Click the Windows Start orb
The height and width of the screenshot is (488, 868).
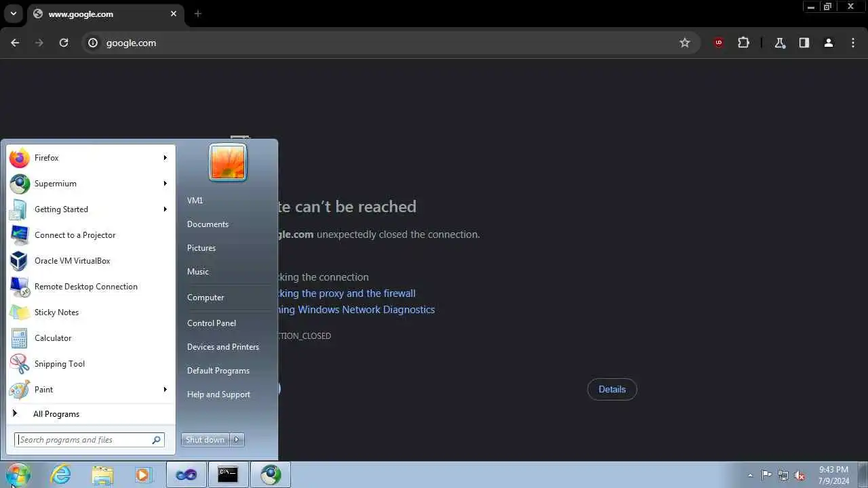tap(18, 474)
